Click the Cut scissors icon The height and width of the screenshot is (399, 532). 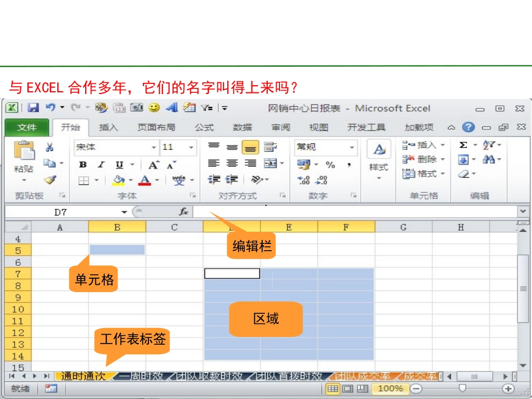click(49, 147)
